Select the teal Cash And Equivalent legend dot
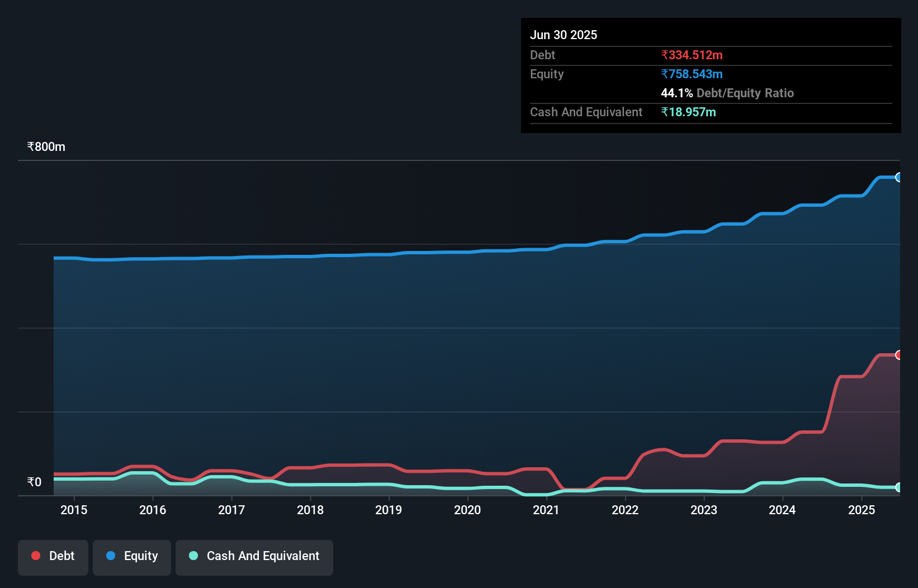 click(x=192, y=556)
